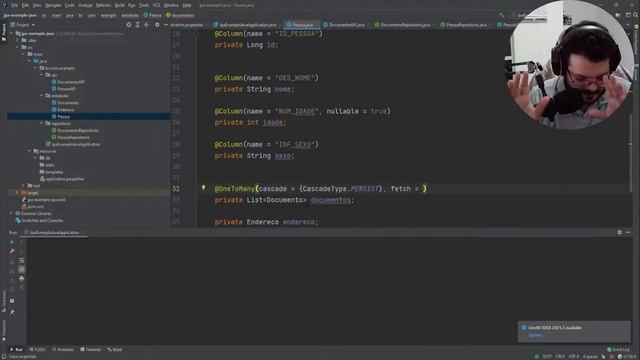This screenshot has height=360, width=640.
Task: Open the Edit menu
Action: 25,5
